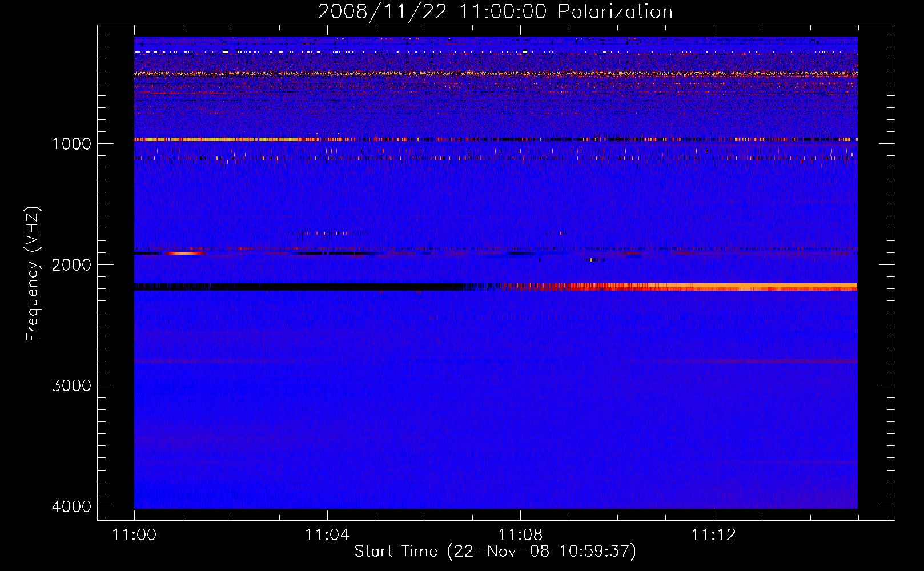This screenshot has height=571, width=924.
Task: Click the "Start Time (22-Nov-08 10:59:37)" label
Action: [495, 552]
